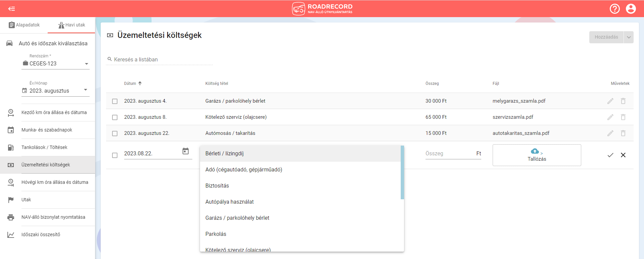Image resolution: width=644 pixels, height=259 pixels.
Task: Select Bérleti / lízingdíj from the list
Action: coord(300,153)
